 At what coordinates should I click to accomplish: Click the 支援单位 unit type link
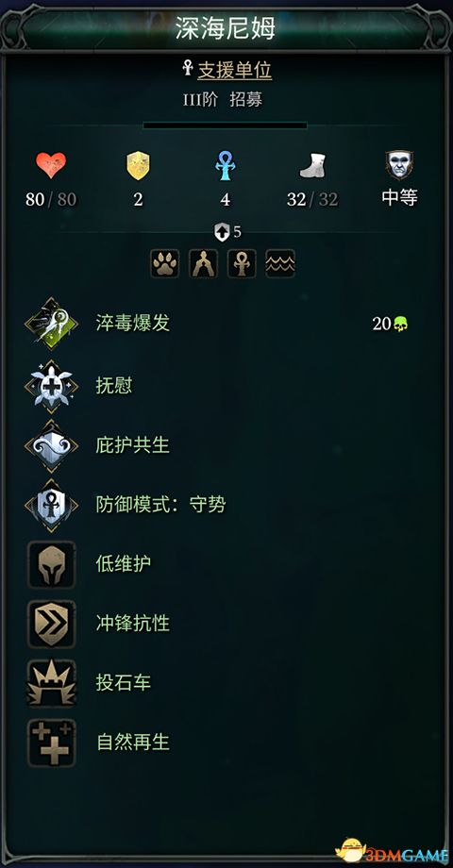point(234,71)
